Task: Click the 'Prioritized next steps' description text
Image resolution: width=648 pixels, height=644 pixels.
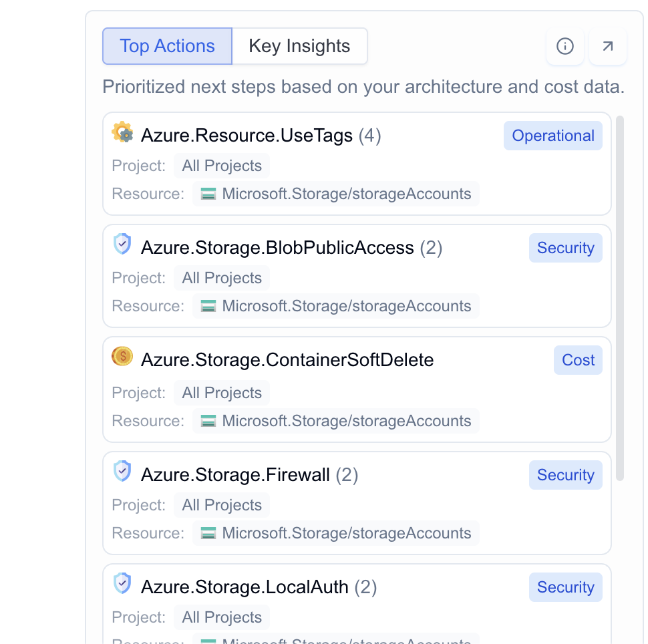Action: [x=363, y=87]
